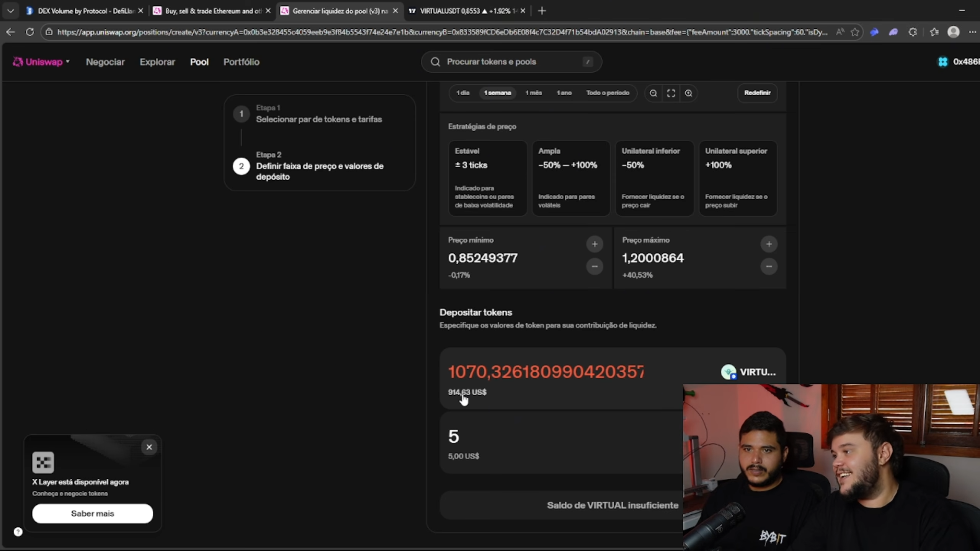Choose the Estável ± 3 ticks strategy
Image resolution: width=980 pixels, height=551 pixels.
[487, 178]
